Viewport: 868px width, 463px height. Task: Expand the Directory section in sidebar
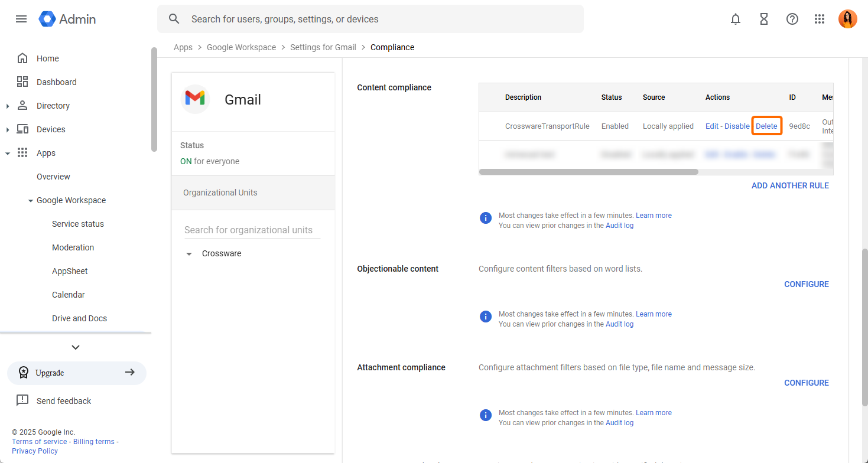pyautogui.click(x=8, y=106)
